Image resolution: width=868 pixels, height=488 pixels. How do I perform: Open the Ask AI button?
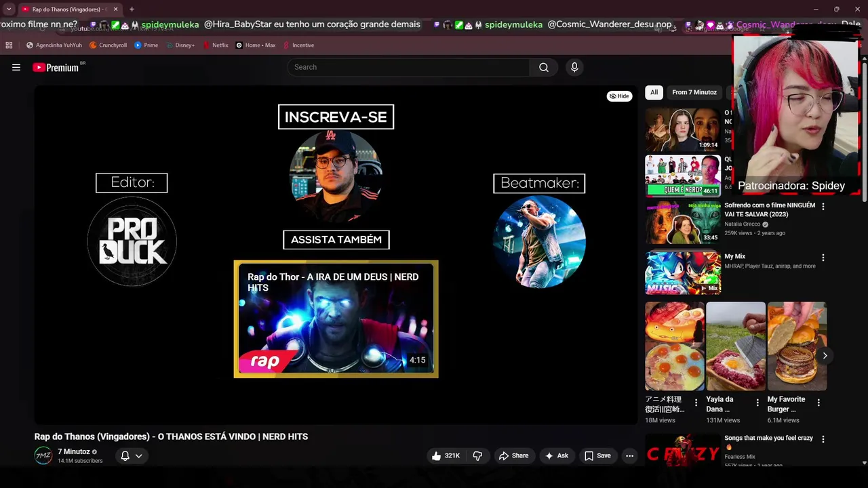pos(557,455)
